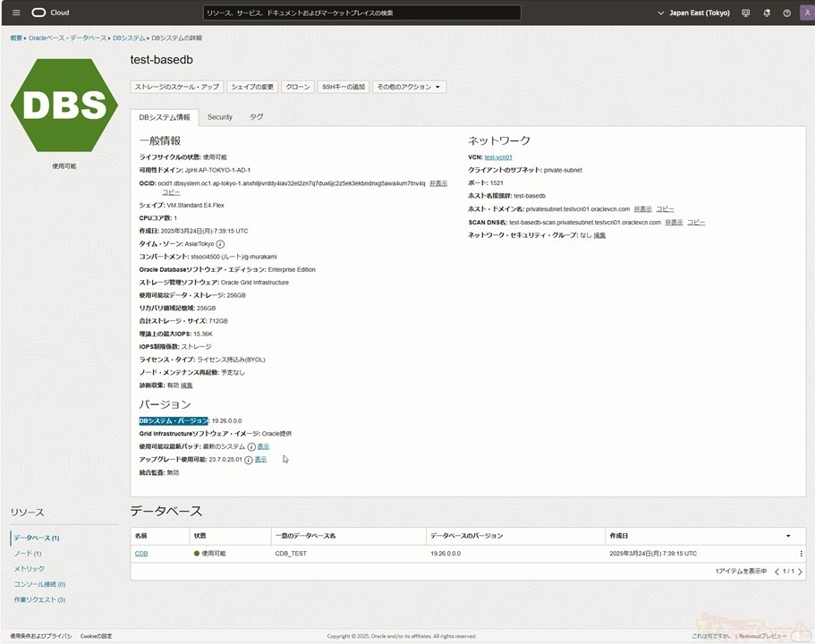Open the hamburger navigation menu
815x644 pixels.
click(x=16, y=13)
